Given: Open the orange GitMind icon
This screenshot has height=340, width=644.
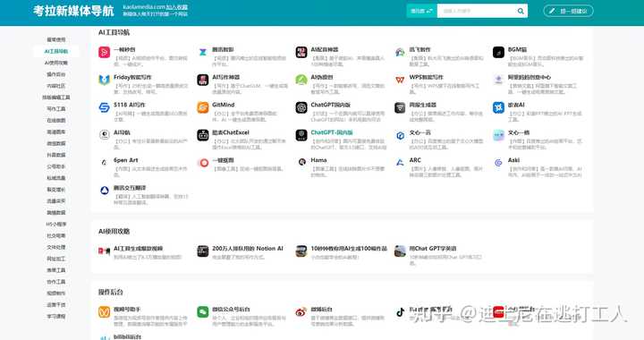Looking at the screenshot, I should (x=203, y=107).
